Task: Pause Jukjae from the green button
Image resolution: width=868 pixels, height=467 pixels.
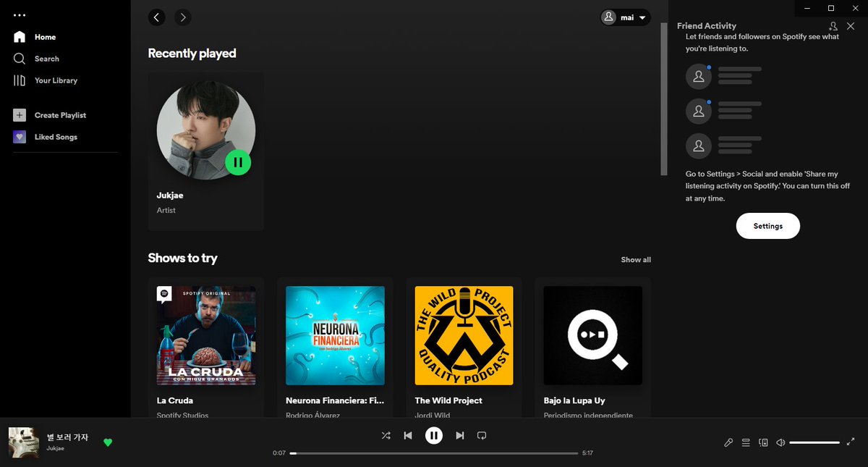Action: [x=238, y=162]
